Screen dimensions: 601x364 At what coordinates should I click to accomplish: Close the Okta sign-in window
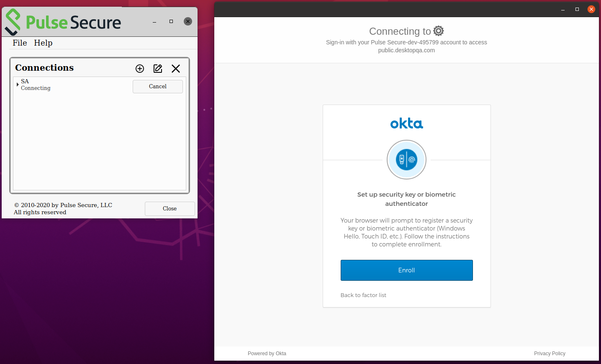pos(591,9)
